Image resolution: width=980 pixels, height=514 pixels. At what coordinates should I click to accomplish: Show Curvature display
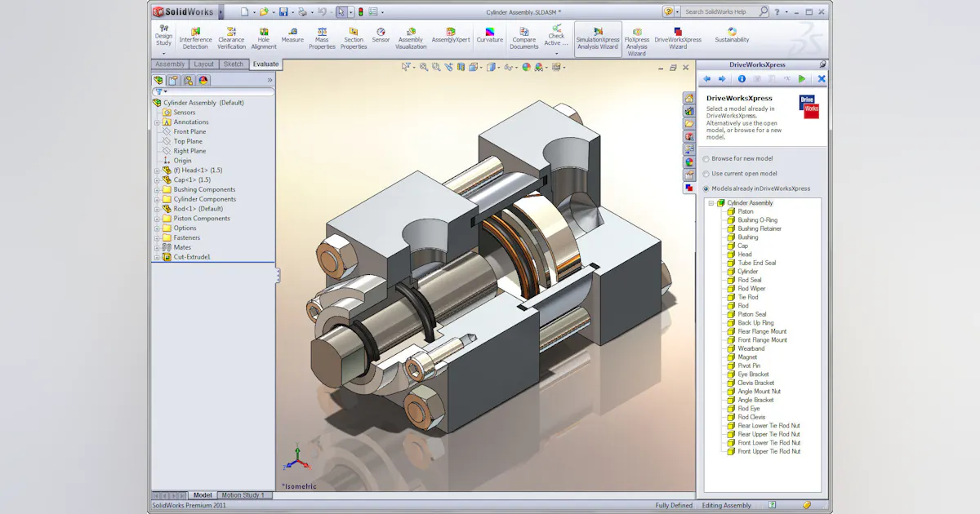pyautogui.click(x=490, y=35)
